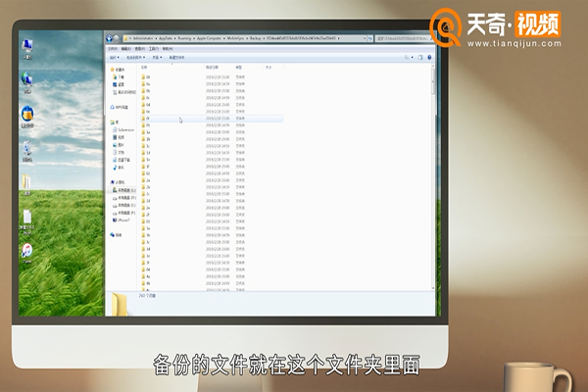588x392 pixels.
Task: Open the File menu in menu bar
Action: (112, 48)
